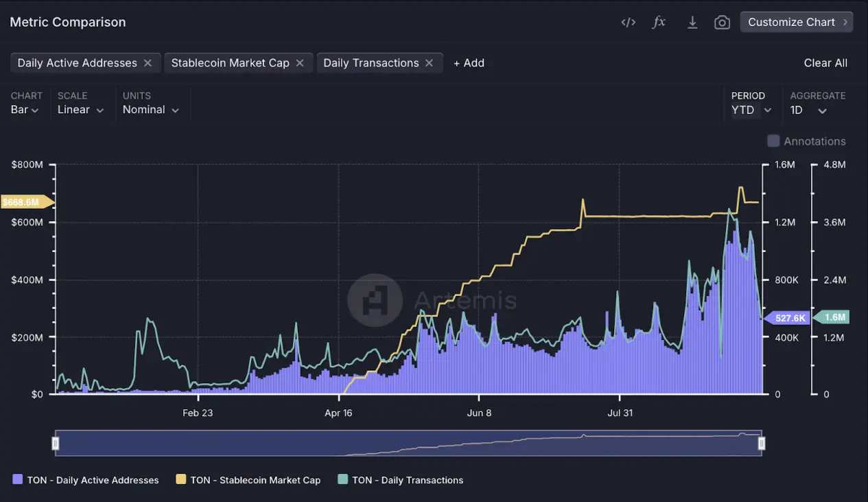Click the left handle of the range slider

(56, 443)
